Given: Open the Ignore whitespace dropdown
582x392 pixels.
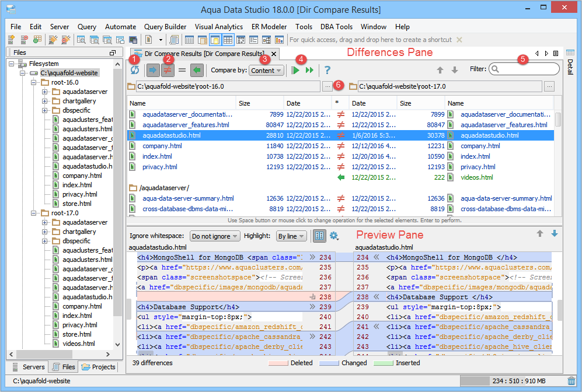Looking at the screenshot, I should coord(215,236).
